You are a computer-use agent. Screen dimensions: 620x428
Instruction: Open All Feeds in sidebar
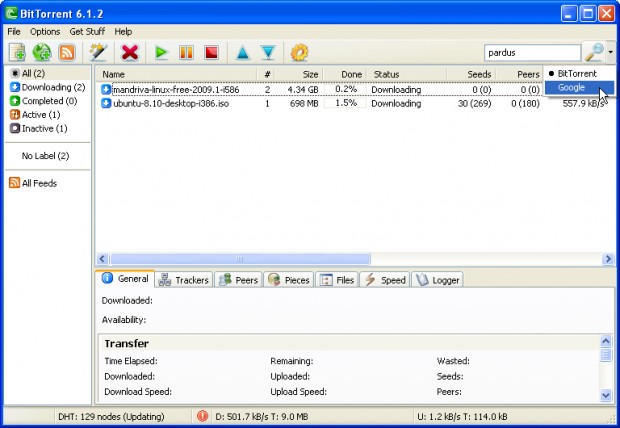pos(33,183)
